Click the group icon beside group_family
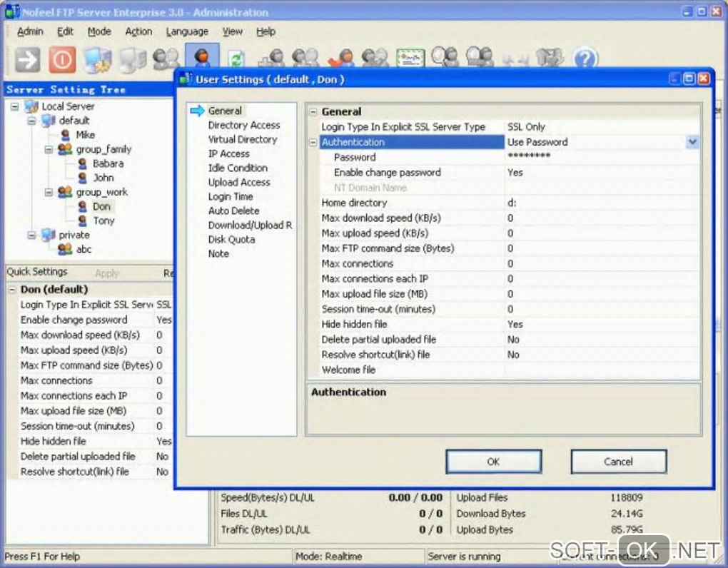Screen dimensions: 728x568 pos(64,149)
